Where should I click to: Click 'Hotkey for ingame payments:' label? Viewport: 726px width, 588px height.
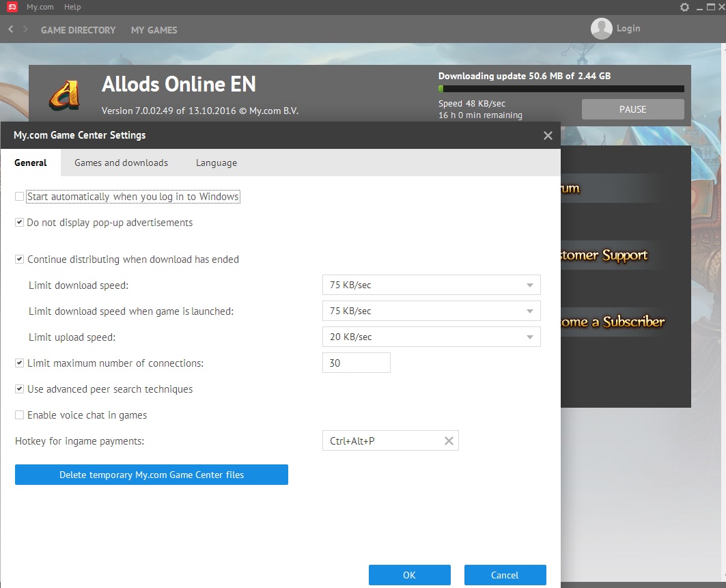click(x=80, y=440)
